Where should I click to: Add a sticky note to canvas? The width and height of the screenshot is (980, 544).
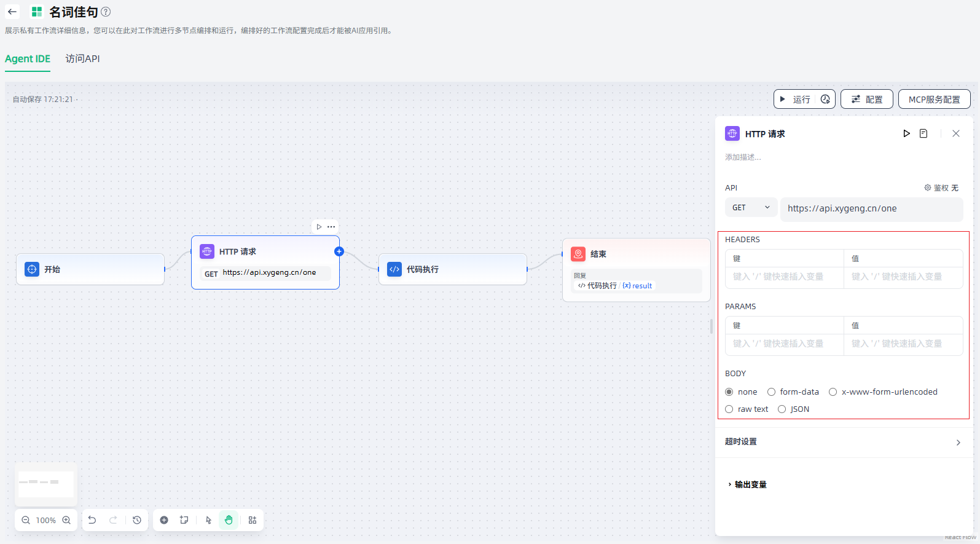tap(184, 520)
